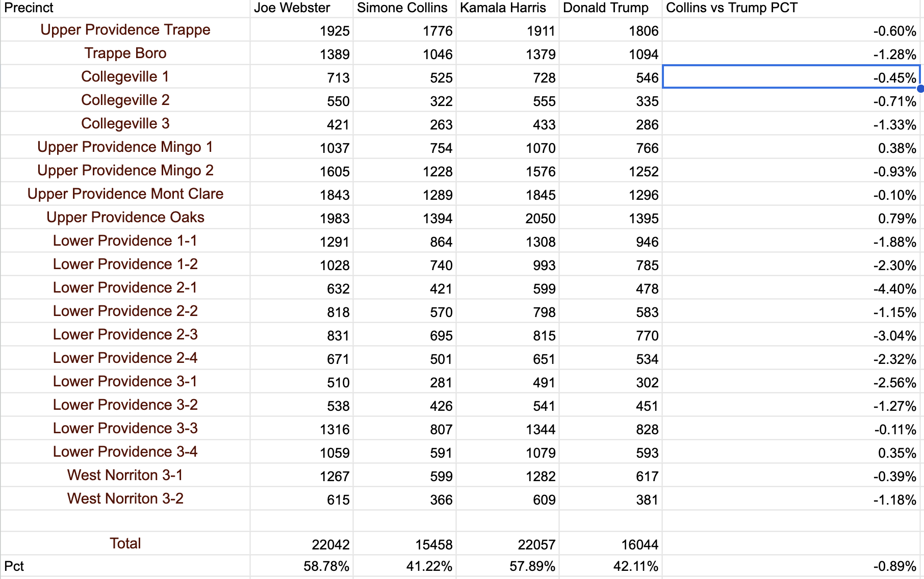Select the Upper Providence Mingo 2 cell
Viewport: 924px width, 579px height.
(125, 170)
